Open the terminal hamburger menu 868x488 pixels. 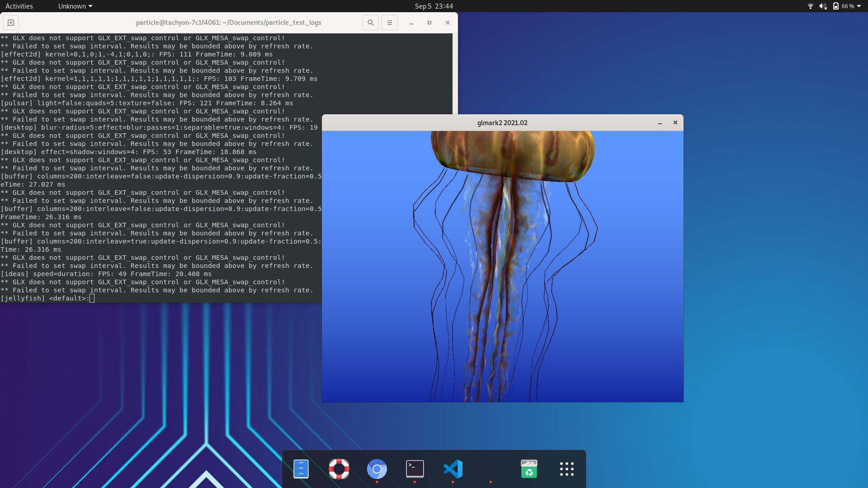[x=390, y=23]
